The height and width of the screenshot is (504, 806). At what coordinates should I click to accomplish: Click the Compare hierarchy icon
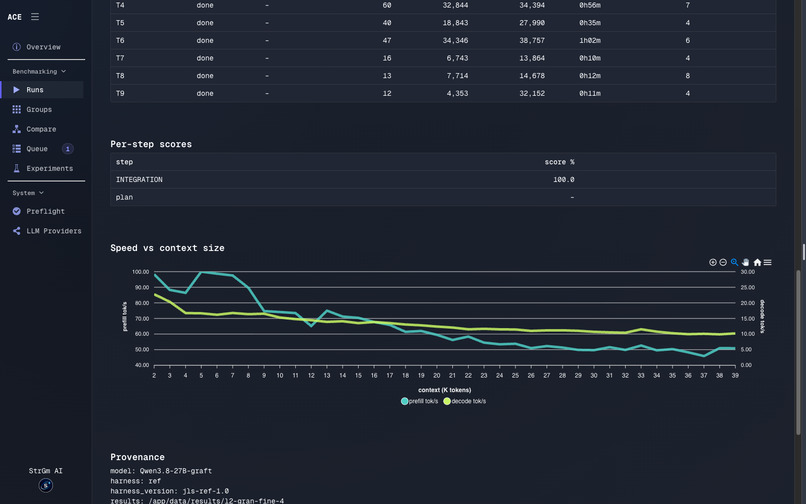coord(16,129)
